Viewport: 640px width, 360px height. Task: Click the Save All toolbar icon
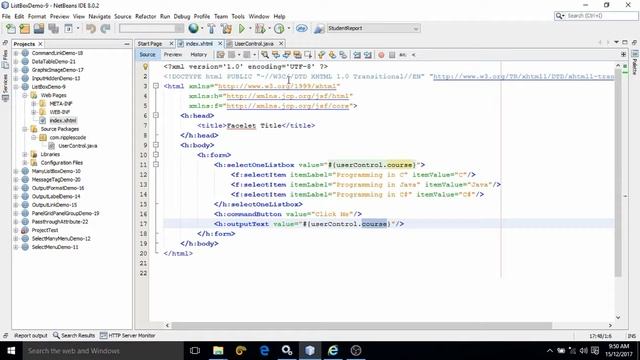tap(53, 29)
